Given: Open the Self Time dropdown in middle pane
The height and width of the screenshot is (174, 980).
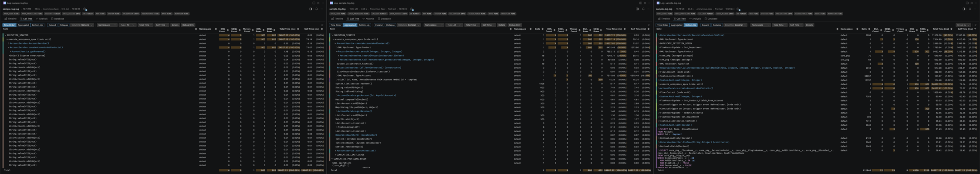Looking at the screenshot, I should (488, 25).
